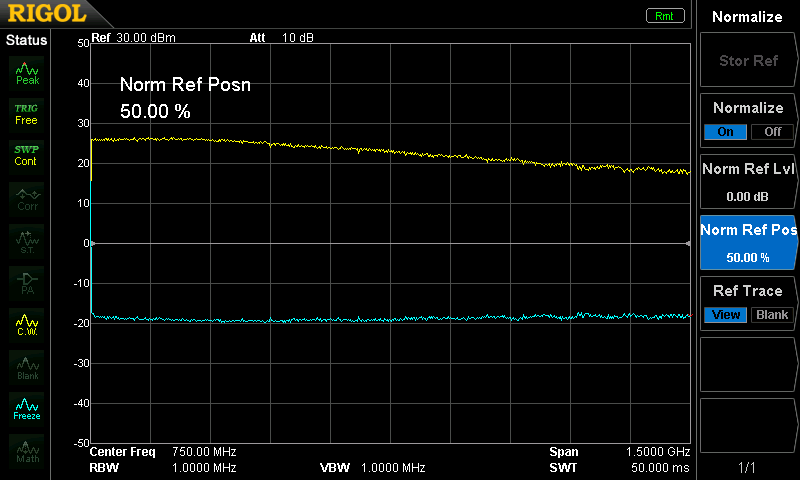Turn Normalize to Off
Screen dimensions: 800x480
click(x=772, y=131)
